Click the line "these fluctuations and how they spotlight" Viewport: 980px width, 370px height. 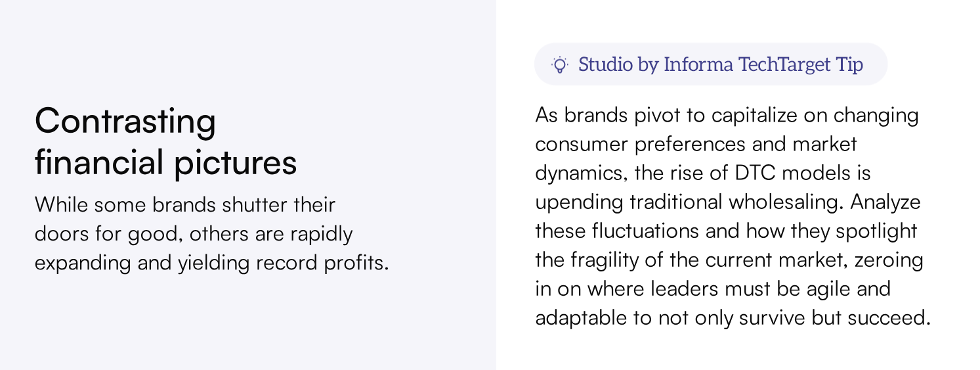[726, 231]
